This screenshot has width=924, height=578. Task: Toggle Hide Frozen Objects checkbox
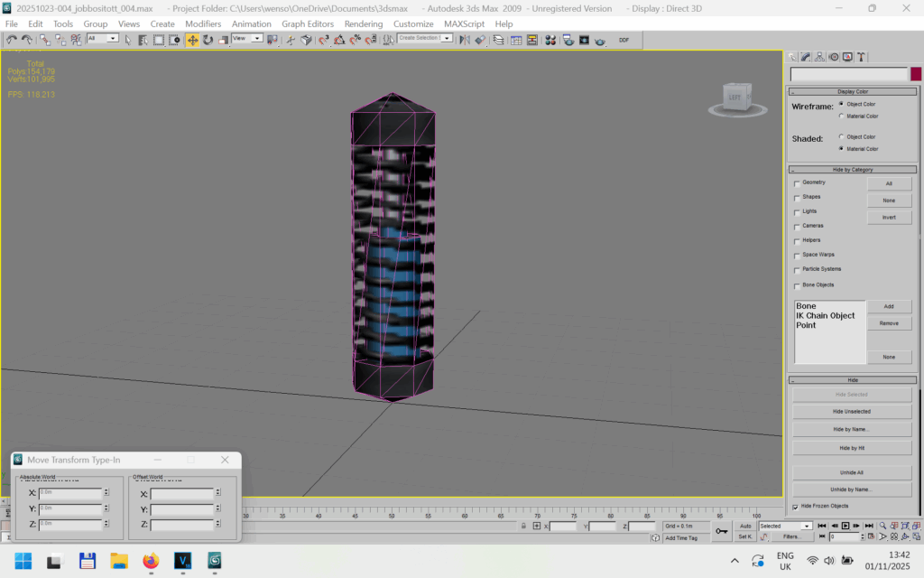(796, 507)
